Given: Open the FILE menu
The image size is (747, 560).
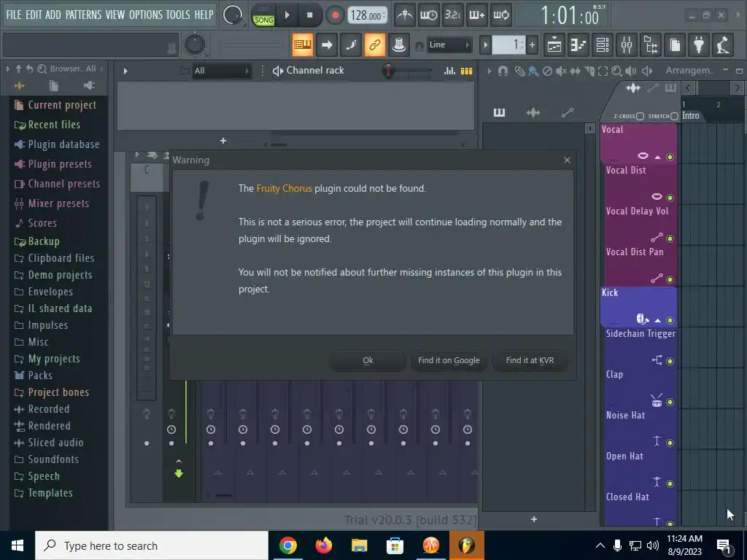Looking at the screenshot, I should 14,15.
